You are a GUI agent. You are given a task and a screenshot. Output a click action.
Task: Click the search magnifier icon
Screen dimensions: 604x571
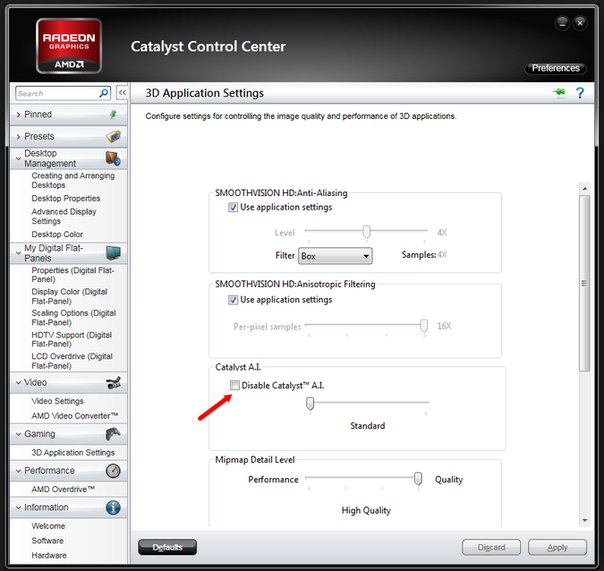pyautogui.click(x=104, y=93)
